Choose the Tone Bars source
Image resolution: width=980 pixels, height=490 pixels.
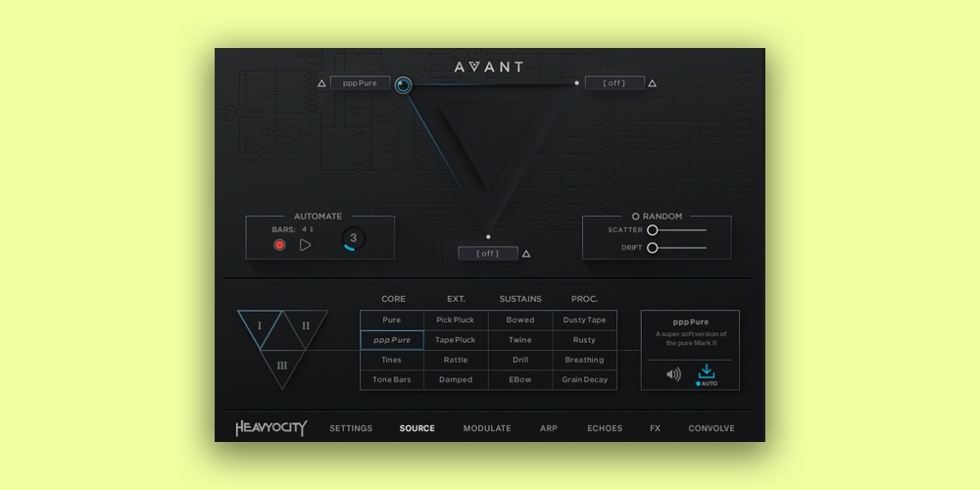(x=392, y=380)
